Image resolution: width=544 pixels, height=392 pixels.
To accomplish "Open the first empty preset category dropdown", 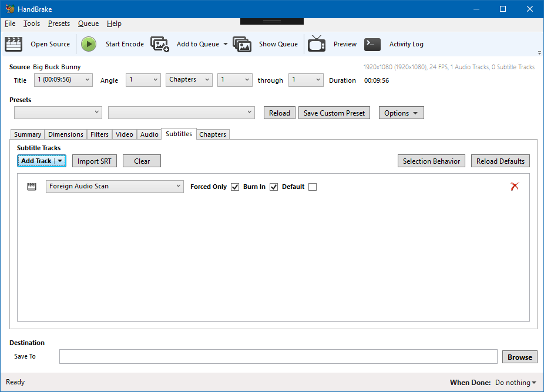I will 58,113.
